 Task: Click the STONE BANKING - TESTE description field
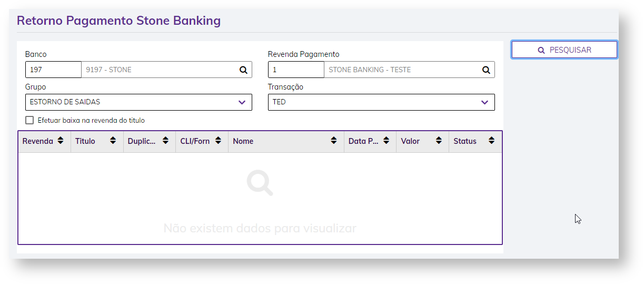click(400, 70)
